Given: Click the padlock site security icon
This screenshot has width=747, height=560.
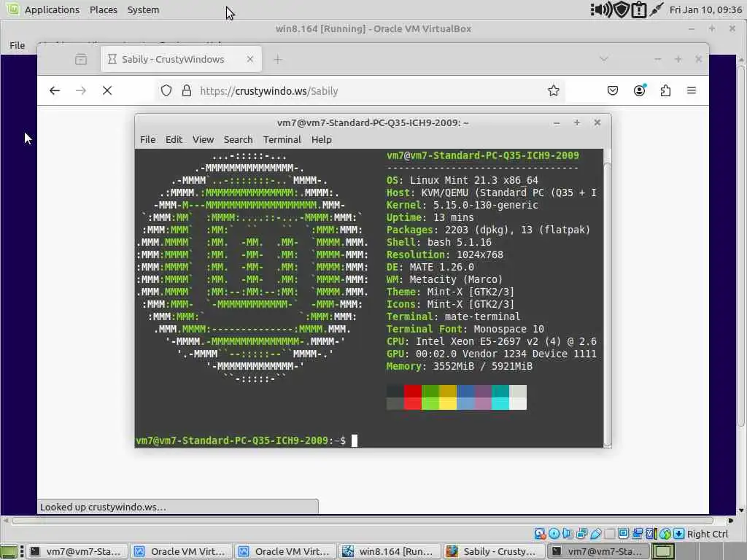Looking at the screenshot, I should coord(187,90).
